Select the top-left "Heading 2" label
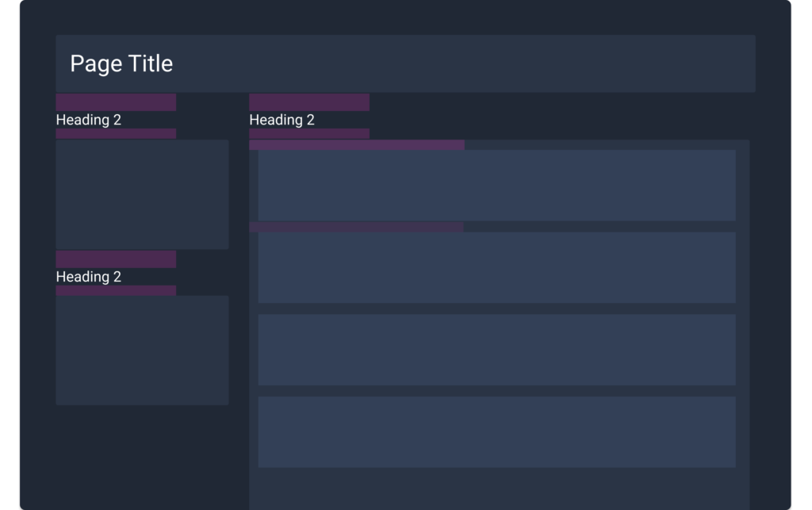The image size is (812, 510). click(88, 120)
